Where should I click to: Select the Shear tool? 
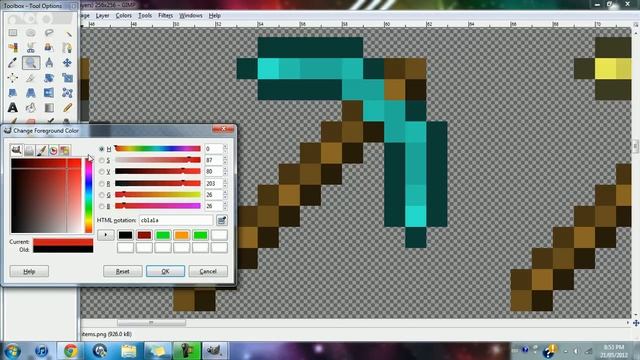13,93
